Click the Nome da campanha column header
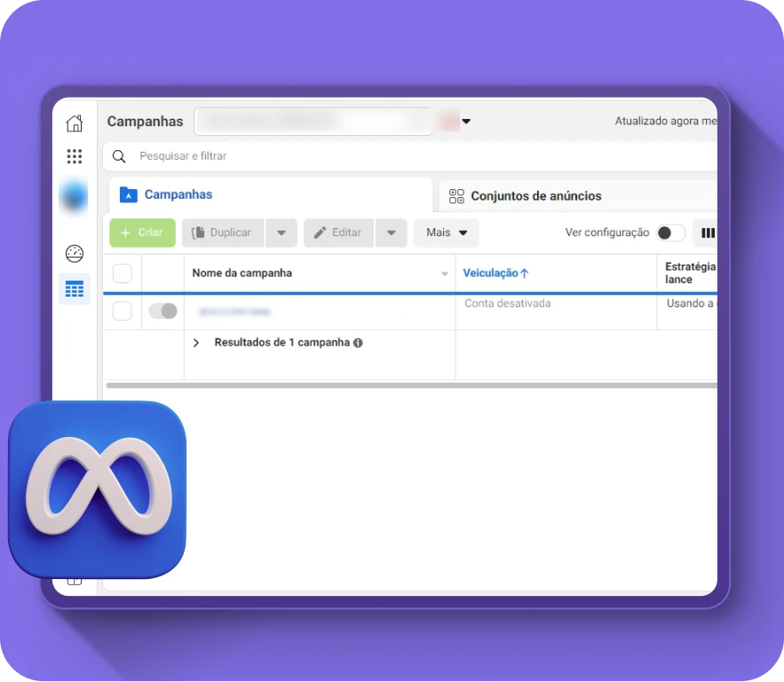The width and height of the screenshot is (784, 682). coord(242,273)
